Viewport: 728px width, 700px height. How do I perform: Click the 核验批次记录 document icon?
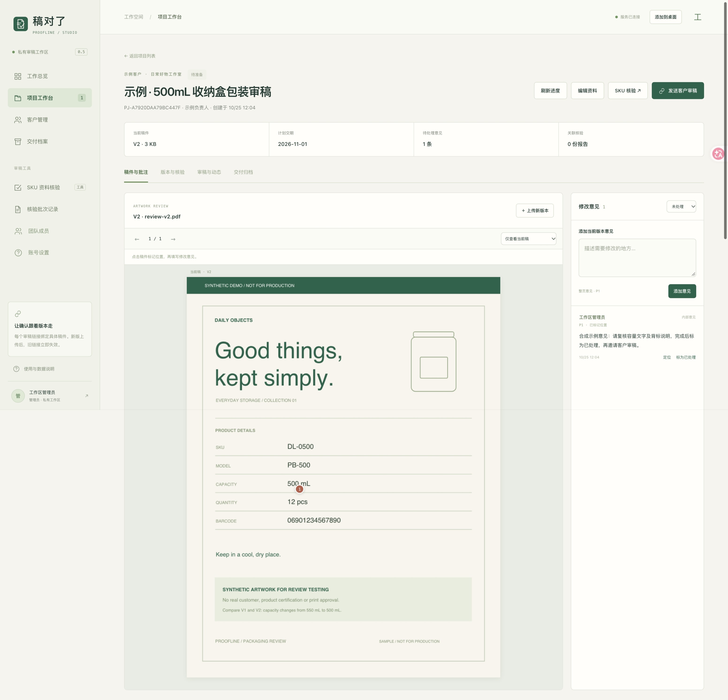(x=18, y=209)
